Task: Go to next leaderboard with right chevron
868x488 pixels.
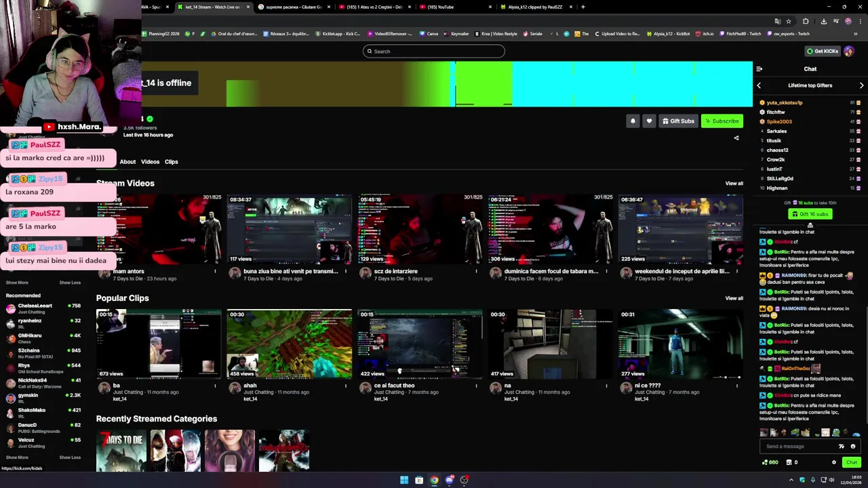Action: tap(861, 85)
